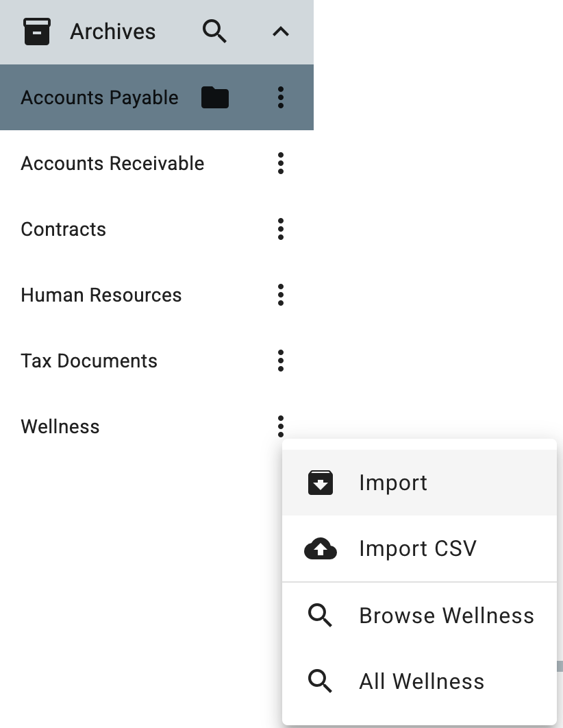This screenshot has width=563, height=728.
Task: Open Human Resources three-dot menu
Action: point(281,295)
